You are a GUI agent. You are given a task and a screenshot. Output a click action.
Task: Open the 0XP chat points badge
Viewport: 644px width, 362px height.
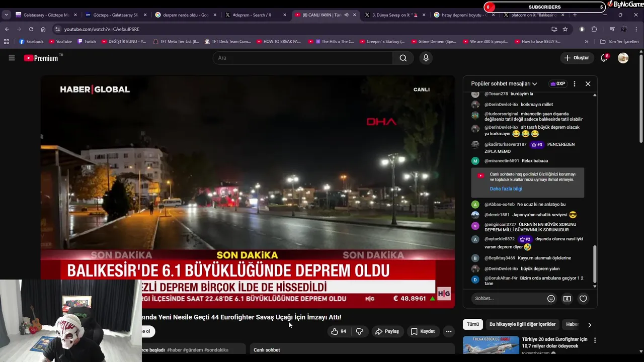(558, 84)
